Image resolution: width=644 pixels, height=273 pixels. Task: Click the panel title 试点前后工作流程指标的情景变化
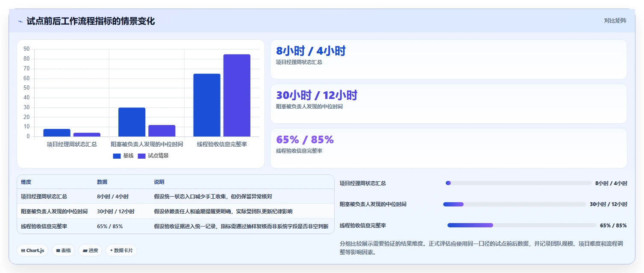point(91,21)
